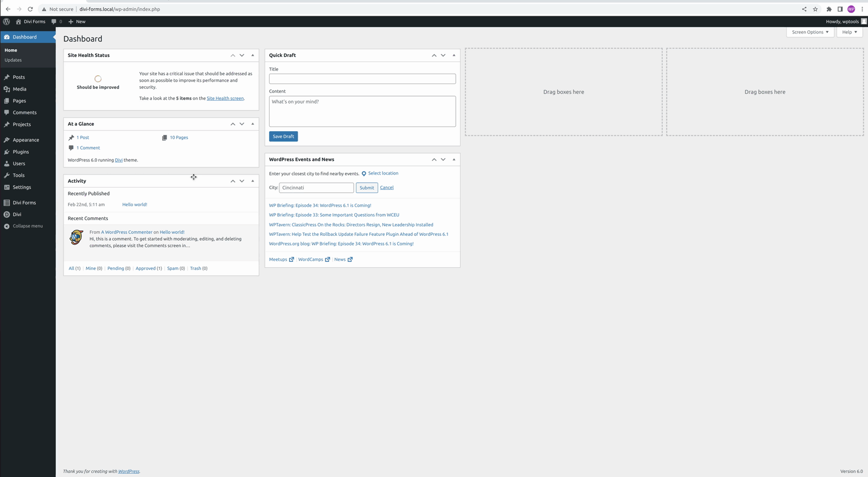Open the 1 Post link

tap(82, 138)
